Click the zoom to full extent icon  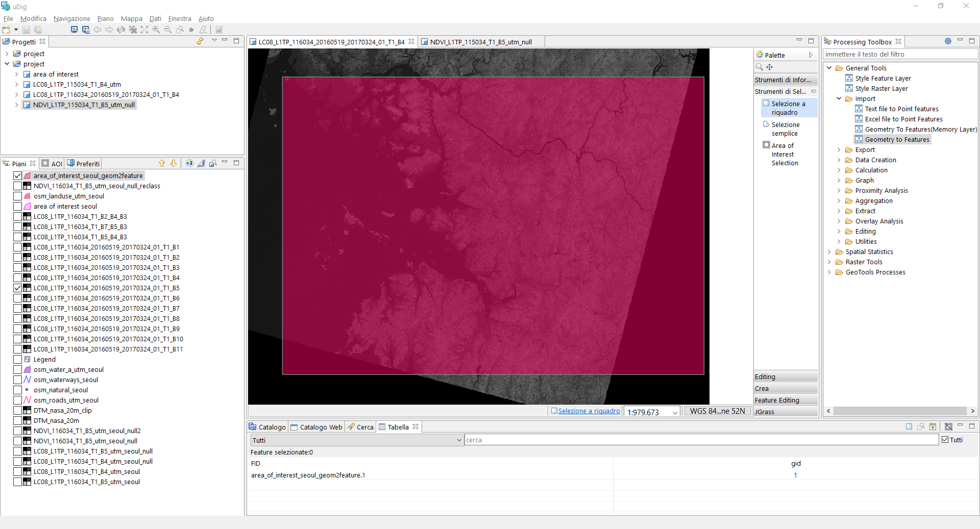click(144, 30)
